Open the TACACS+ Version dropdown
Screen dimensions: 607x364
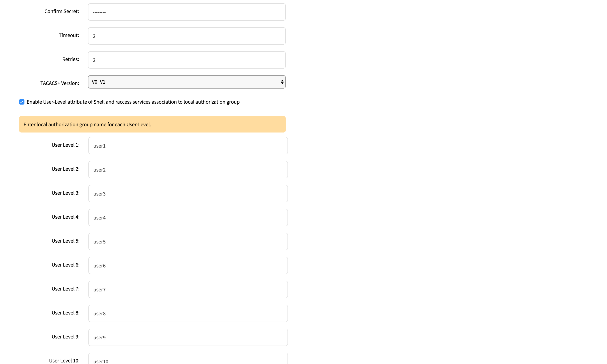(187, 82)
